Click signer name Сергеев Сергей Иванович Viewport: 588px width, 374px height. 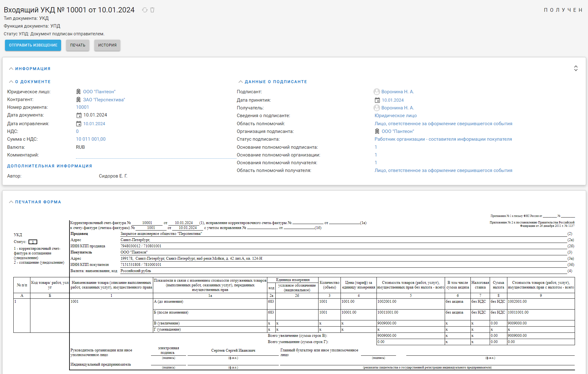click(233, 350)
